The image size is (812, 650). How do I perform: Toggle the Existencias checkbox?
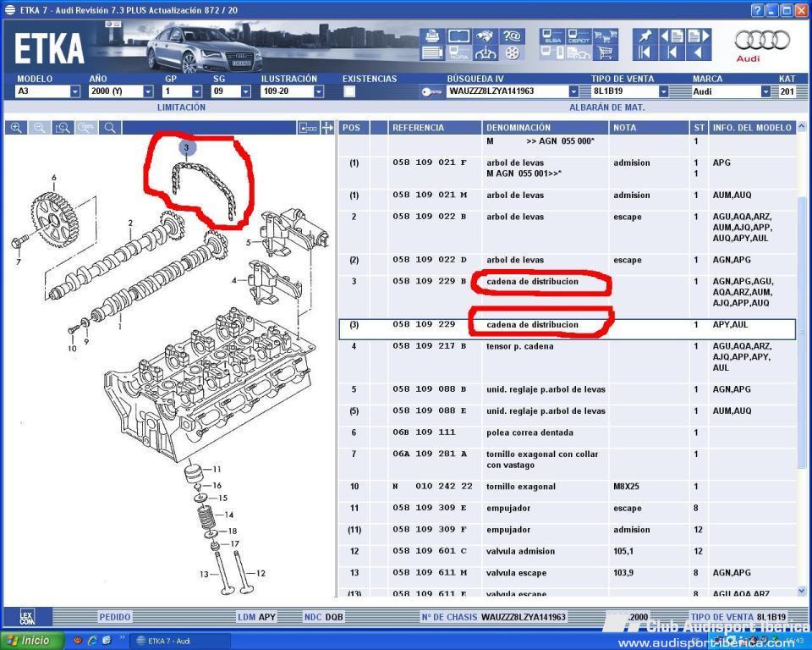349,91
